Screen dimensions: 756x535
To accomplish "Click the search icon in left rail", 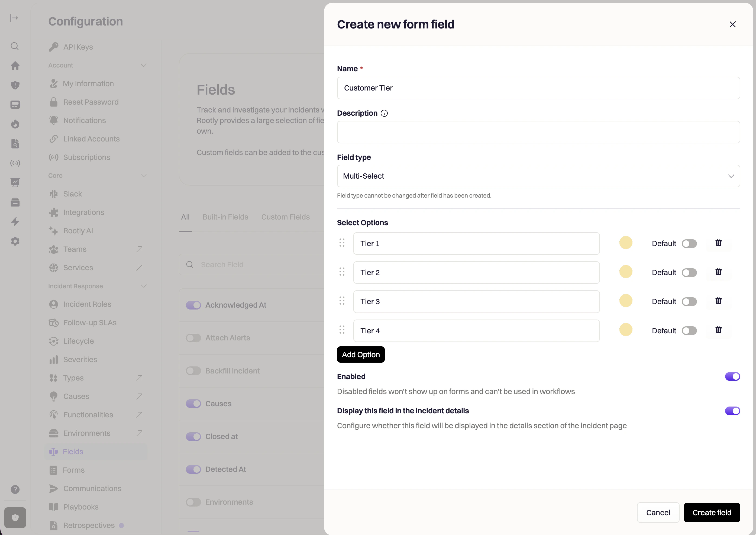I will pyautogui.click(x=15, y=46).
